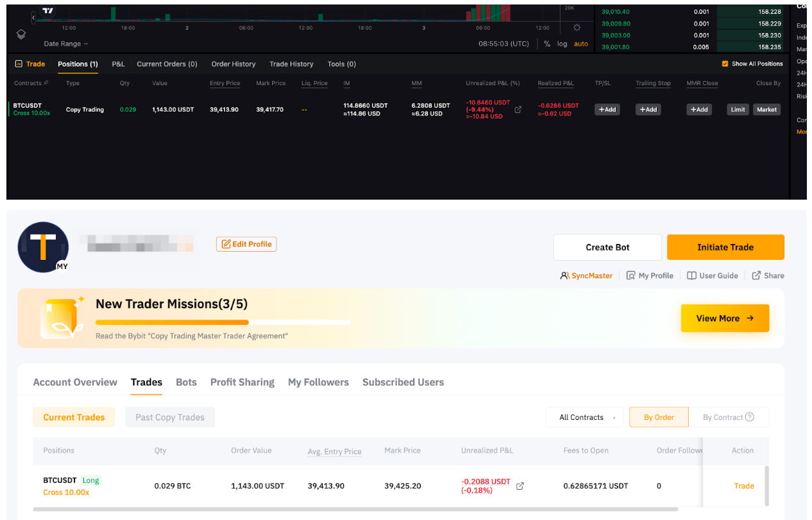Open chart settings via the gear icon
Image resolution: width=812 pixels, height=520 pixels.
pos(576,28)
